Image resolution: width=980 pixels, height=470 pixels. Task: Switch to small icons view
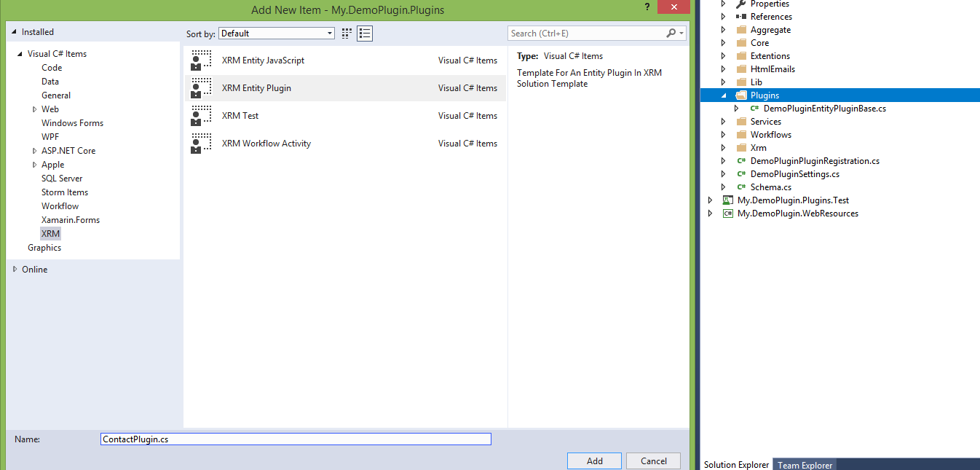coord(347,34)
